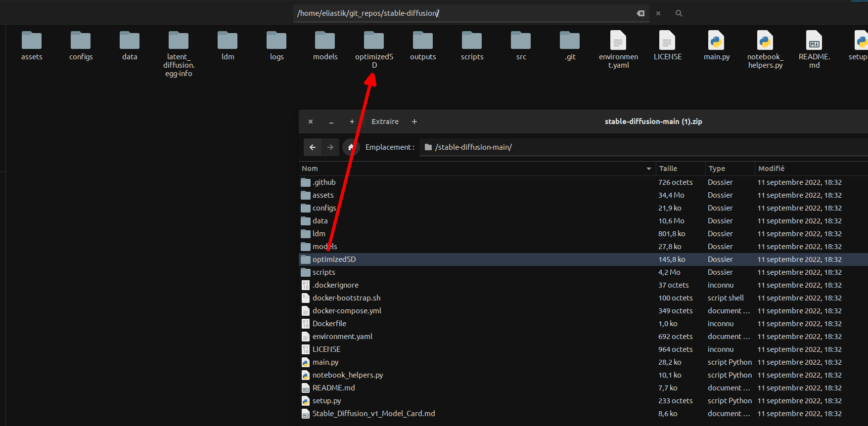Go back in archive manager
This screenshot has height=426, width=868.
pyautogui.click(x=313, y=147)
